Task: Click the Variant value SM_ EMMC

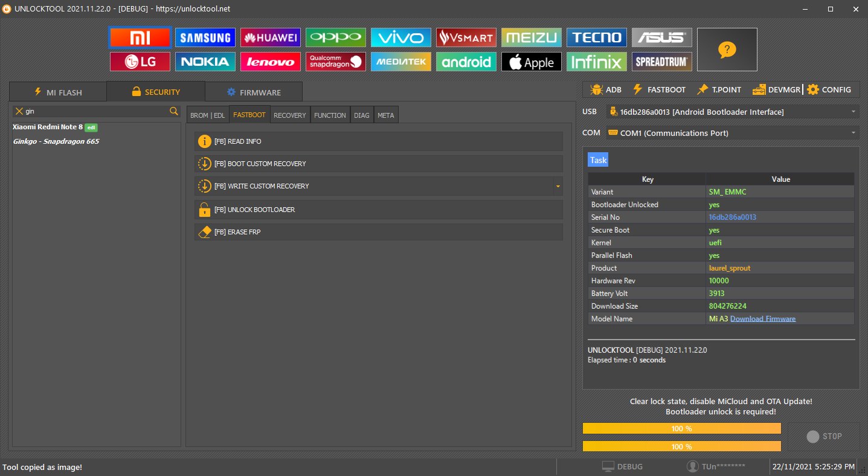Action: pos(727,191)
